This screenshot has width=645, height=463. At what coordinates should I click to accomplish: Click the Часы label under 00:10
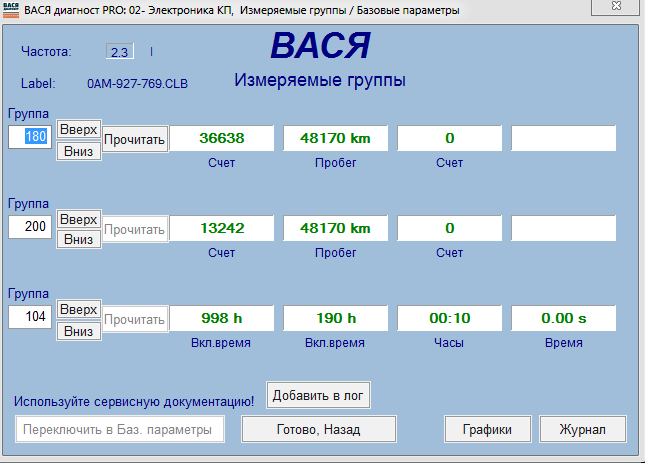pos(449,343)
